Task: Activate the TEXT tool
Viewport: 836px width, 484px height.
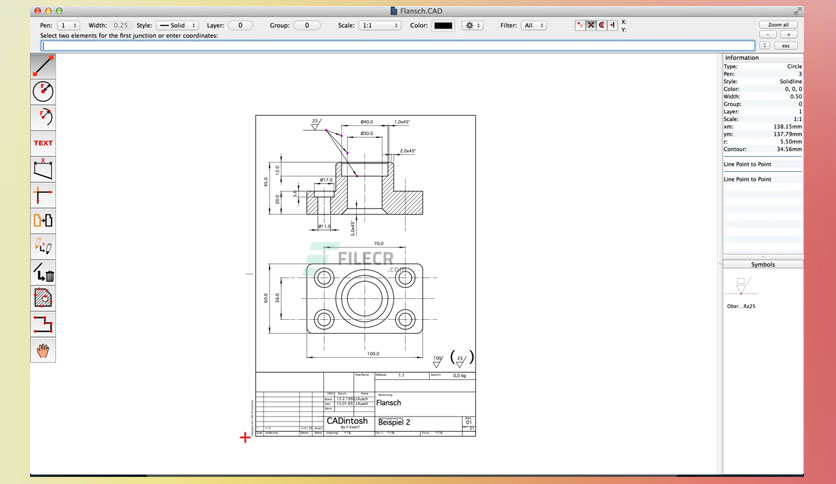Action: (43, 143)
